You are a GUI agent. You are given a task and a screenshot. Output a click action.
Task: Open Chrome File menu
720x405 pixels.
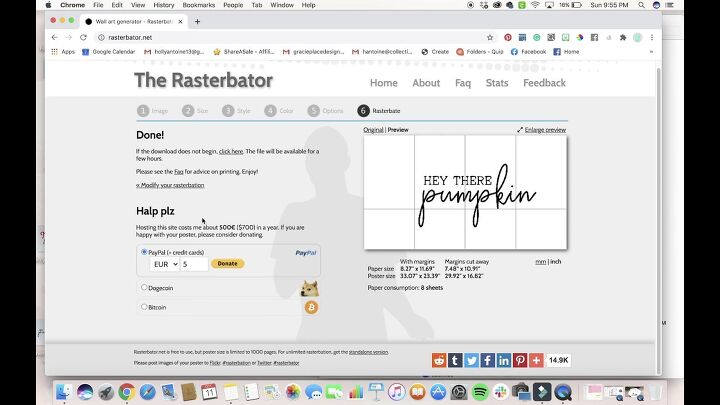(98, 5)
